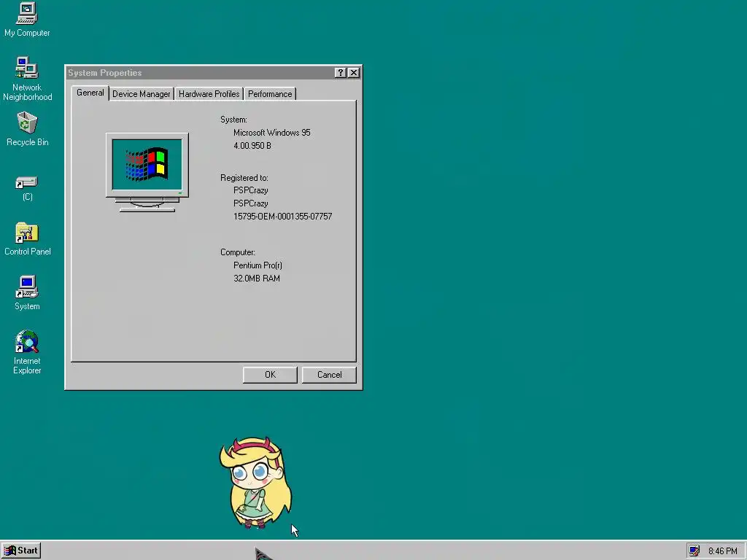Image resolution: width=747 pixels, height=560 pixels.
Task: Open the Hardware Profiles tab
Action: 209,94
